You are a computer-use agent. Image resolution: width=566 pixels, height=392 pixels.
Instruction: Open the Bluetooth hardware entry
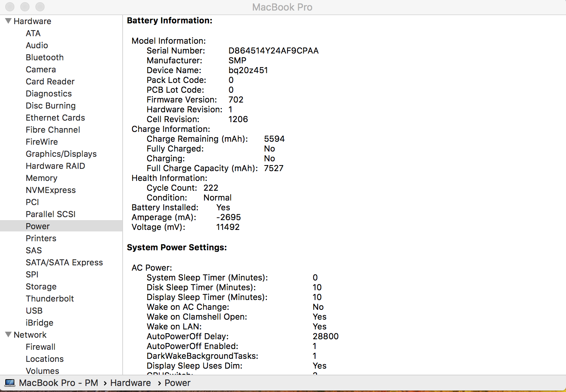point(45,57)
